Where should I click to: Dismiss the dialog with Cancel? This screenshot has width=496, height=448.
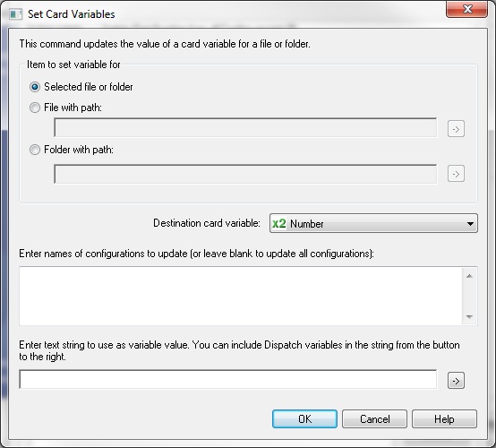click(374, 418)
